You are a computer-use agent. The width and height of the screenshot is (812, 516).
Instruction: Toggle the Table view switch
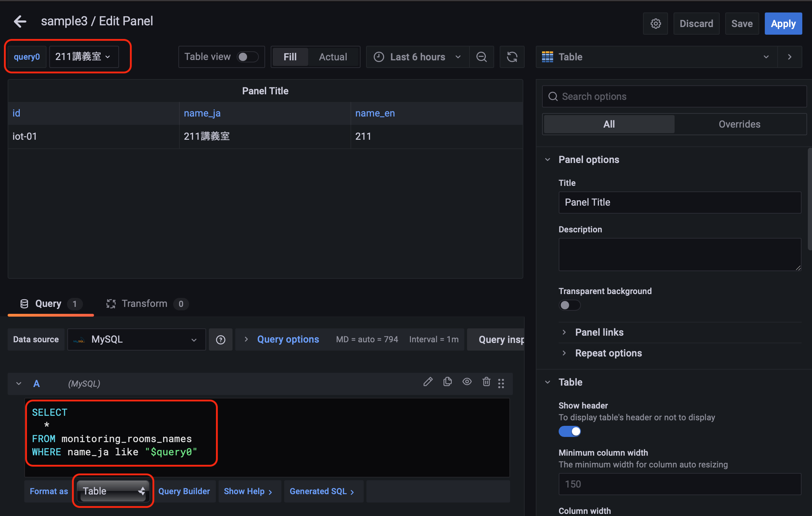tap(247, 57)
